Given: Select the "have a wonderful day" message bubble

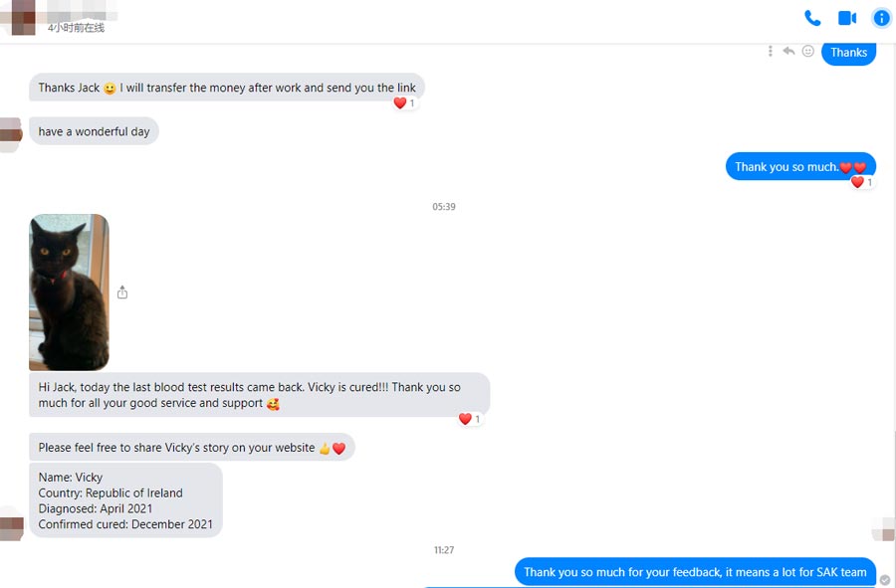Looking at the screenshot, I should tap(94, 131).
